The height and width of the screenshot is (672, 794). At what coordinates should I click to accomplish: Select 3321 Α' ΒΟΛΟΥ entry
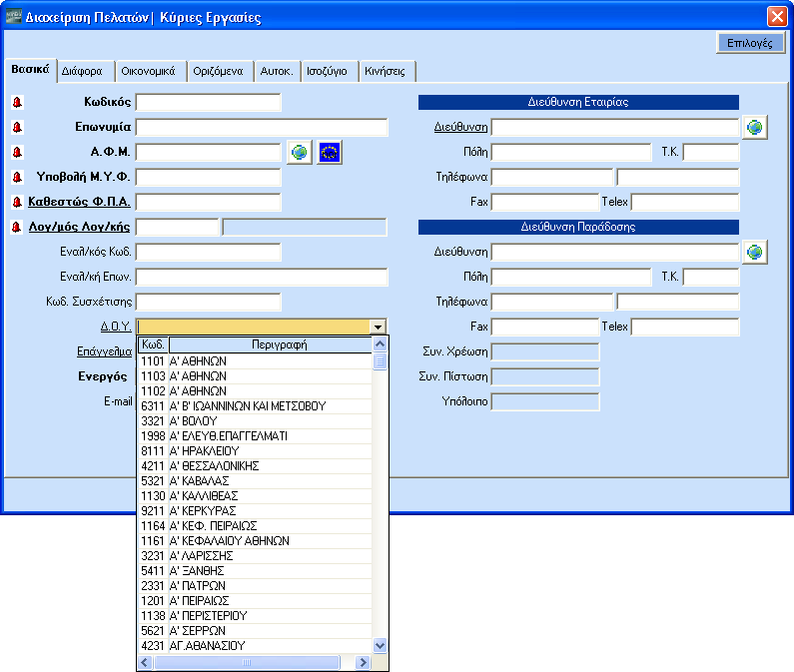point(256,421)
